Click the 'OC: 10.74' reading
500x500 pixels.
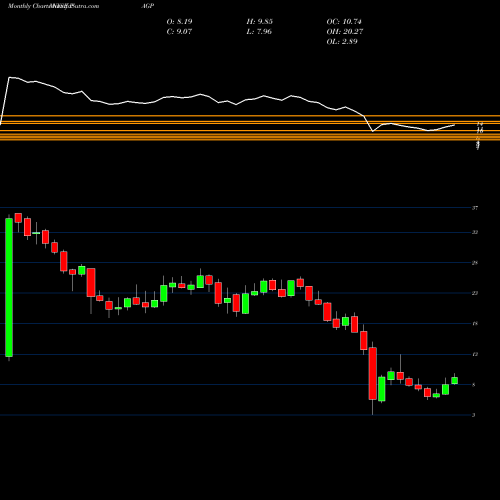click(344, 22)
